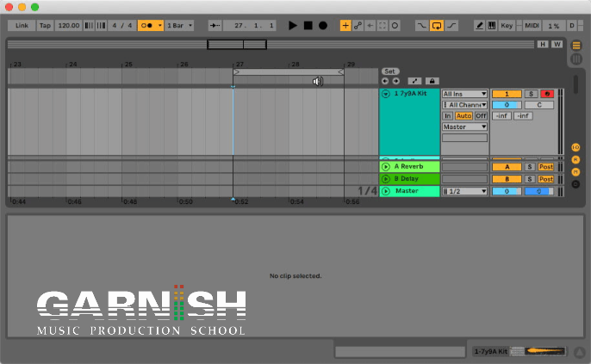Set monitoring to Auto
The width and height of the screenshot is (591, 364).
coord(463,115)
